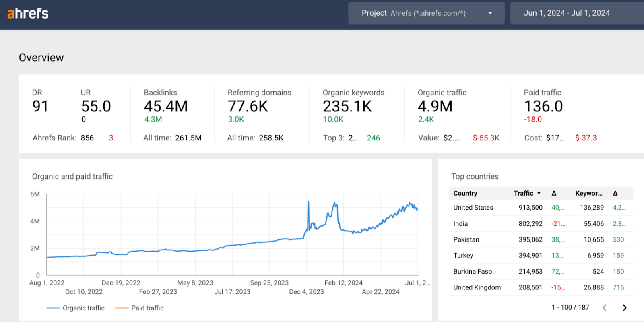
Task: Click the last delta column header
Action: coord(615,193)
